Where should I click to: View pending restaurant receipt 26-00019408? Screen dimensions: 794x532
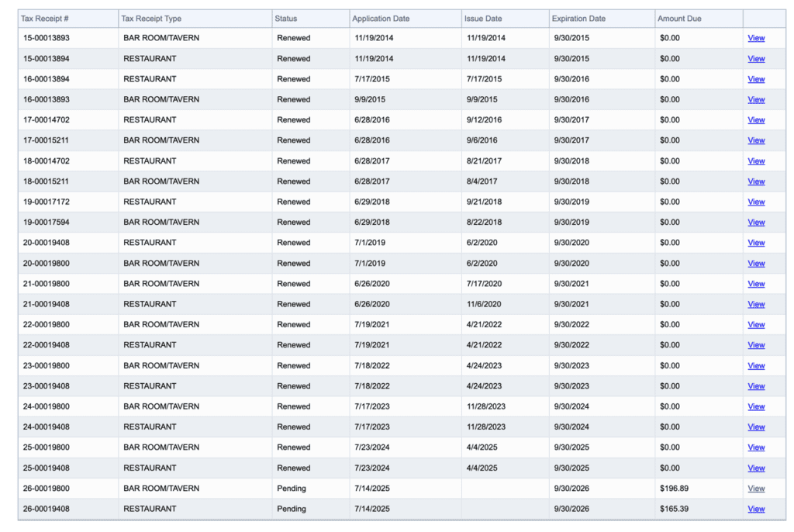click(756, 510)
